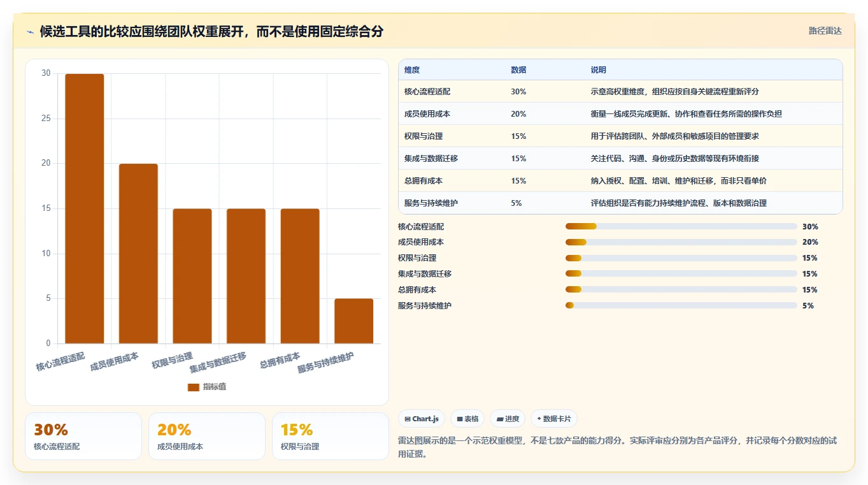868x485 pixels.
Task: Click the 15% table value in 权限与治理 row
Action: [518, 136]
